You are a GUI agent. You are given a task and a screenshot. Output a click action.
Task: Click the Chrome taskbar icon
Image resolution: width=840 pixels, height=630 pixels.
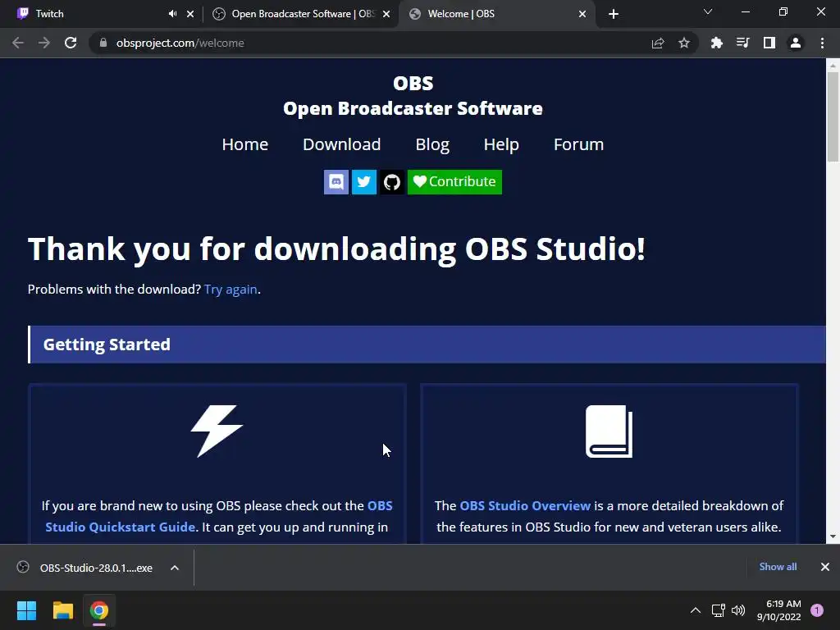[x=99, y=610]
